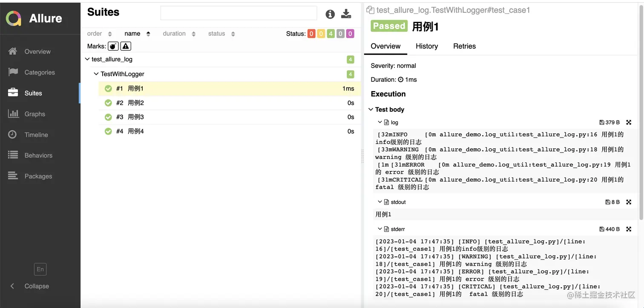
Task: Select test case #1 用例1
Action: (x=230, y=89)
